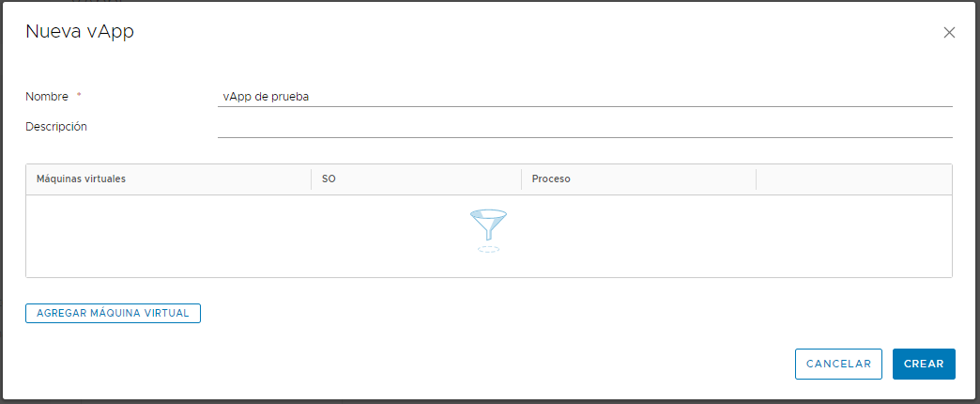Viewport: 980px width, 404px height.
Task: Click the Nombre field label
Action: pos(47,97)
